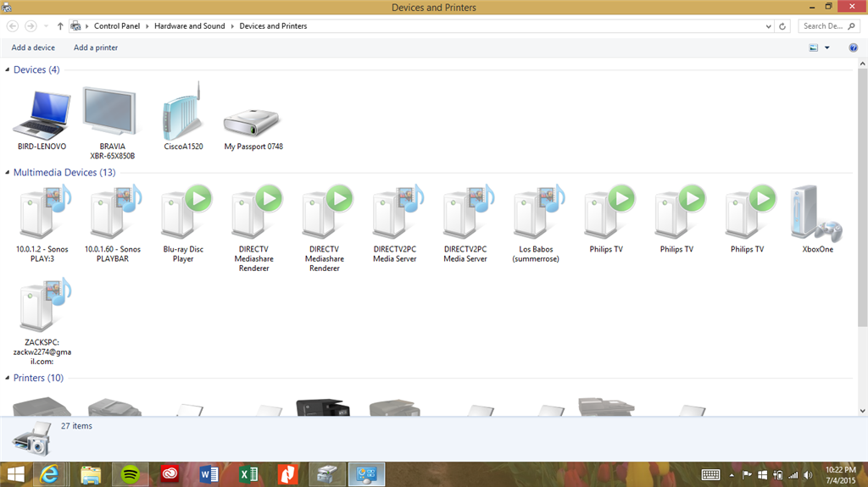
Task: Open Adobe Creative Cloud from the taskbar
Action: (170, 474)
